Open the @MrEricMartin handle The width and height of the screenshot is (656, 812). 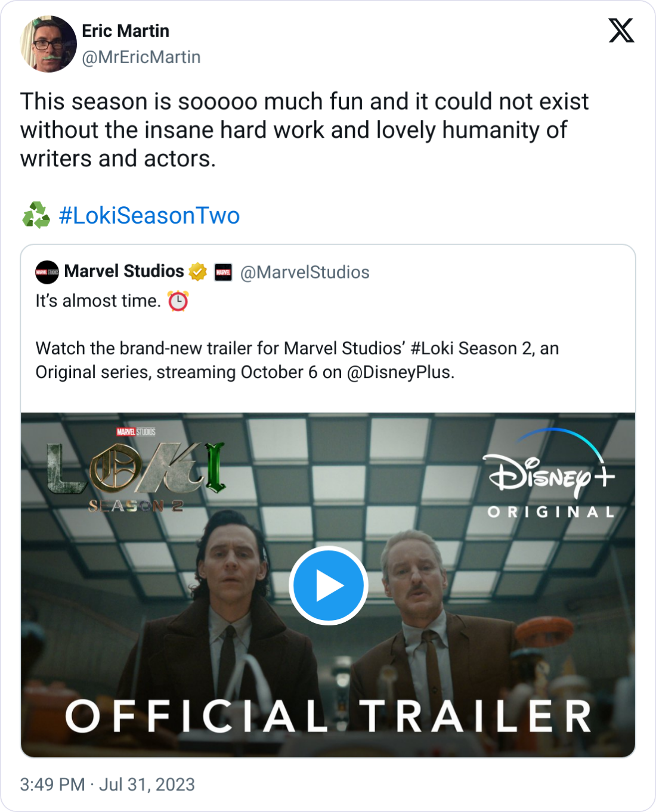tap(141, 57)
